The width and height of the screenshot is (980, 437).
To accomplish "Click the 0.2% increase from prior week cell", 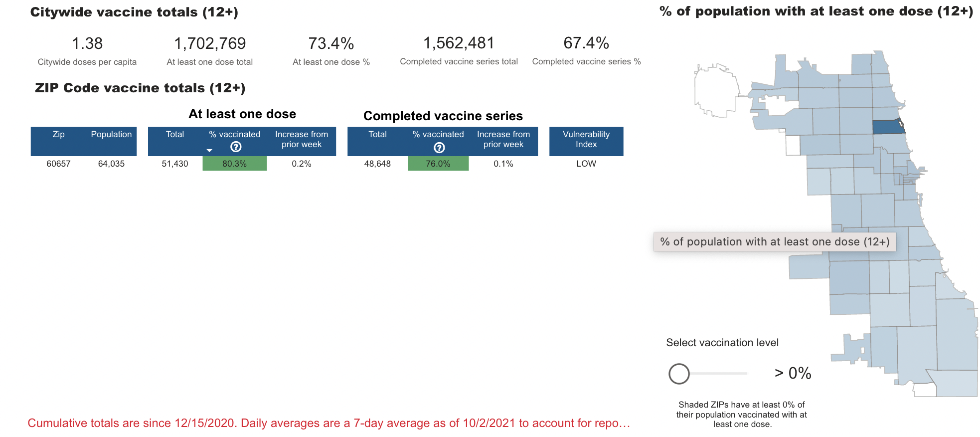I will pos(301,164).
